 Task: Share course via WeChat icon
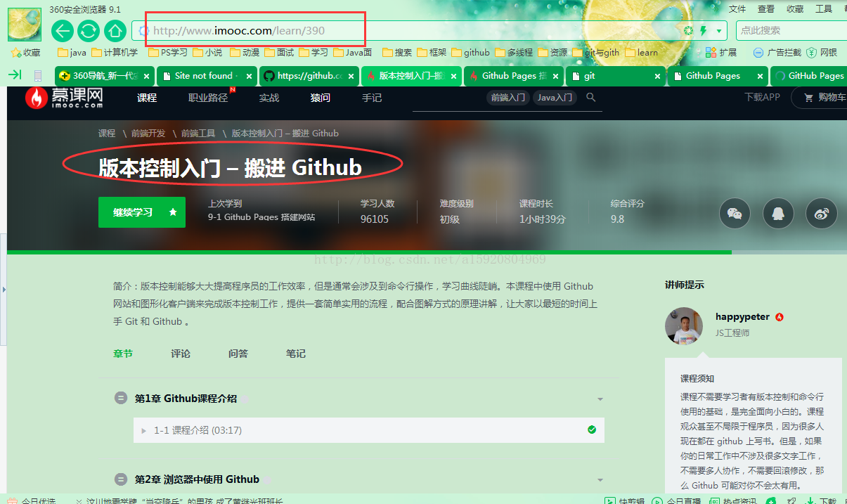coord(735,214)
